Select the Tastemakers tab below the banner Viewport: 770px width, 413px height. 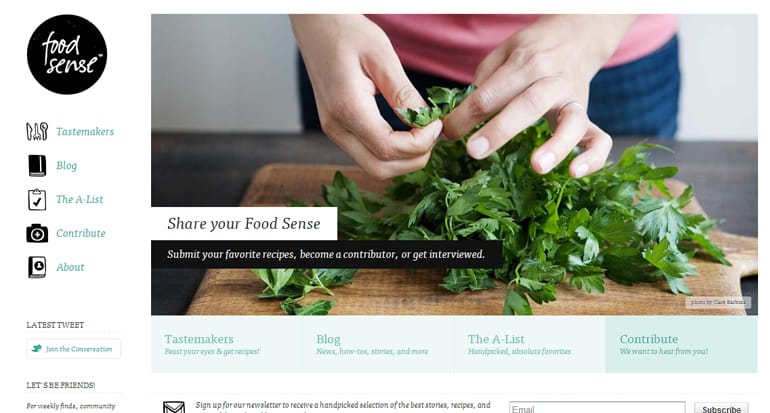227,344
